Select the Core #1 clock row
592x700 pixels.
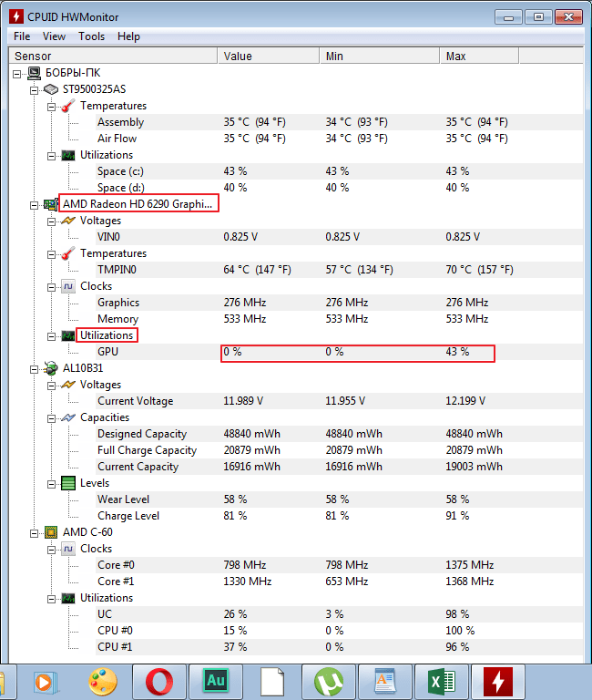pyautogui.click(x=339, y=582)
